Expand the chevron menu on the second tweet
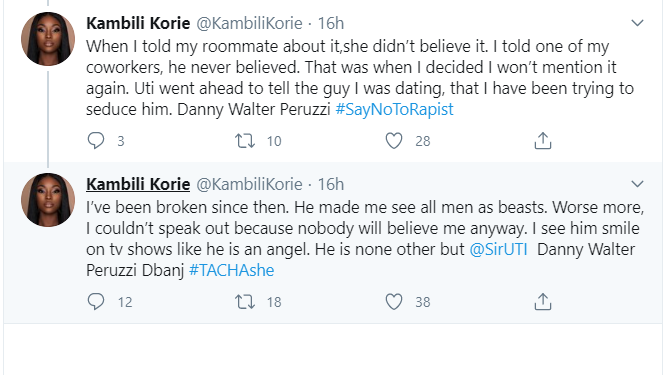 637,184
